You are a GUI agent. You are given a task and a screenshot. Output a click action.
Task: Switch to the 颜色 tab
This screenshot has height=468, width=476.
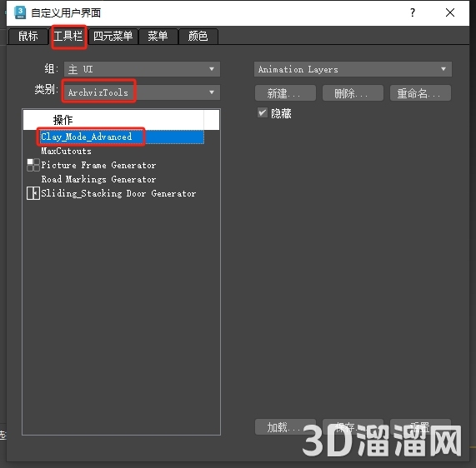tap(198, 37)
